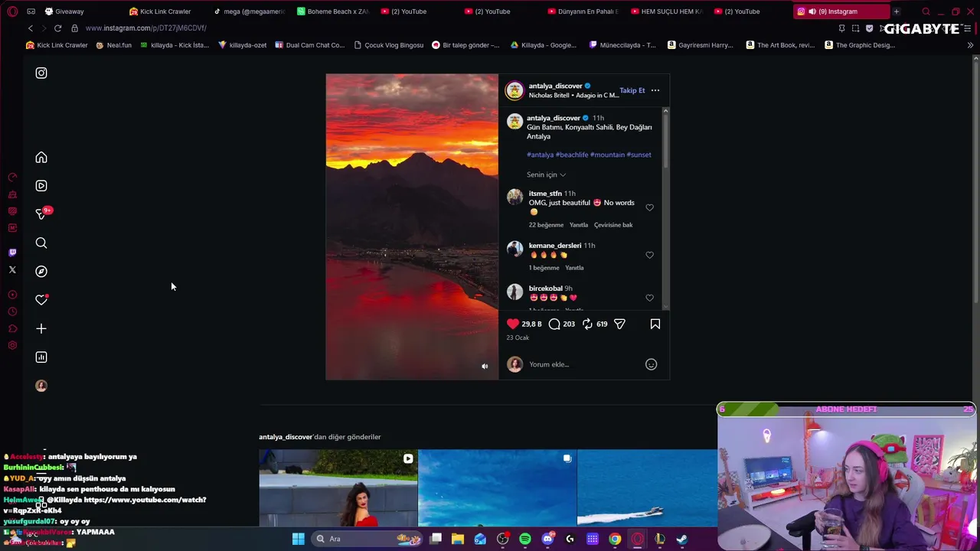Image resolution: width=980 pixels, height=551 pixels.
Task: Mute or unmute the video sound
Action: (485, 367)
